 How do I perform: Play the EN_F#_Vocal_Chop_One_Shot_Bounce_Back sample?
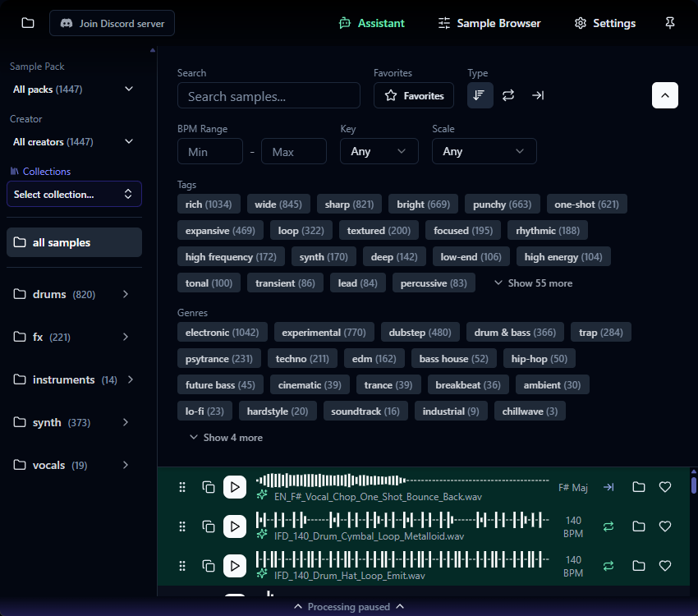(x=235, y=487)
